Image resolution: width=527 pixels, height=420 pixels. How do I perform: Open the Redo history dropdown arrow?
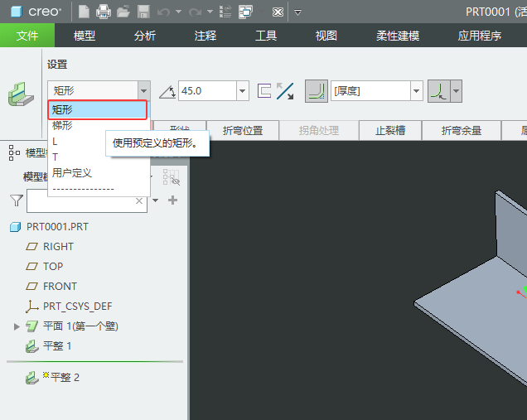click(x=210, y=12)
